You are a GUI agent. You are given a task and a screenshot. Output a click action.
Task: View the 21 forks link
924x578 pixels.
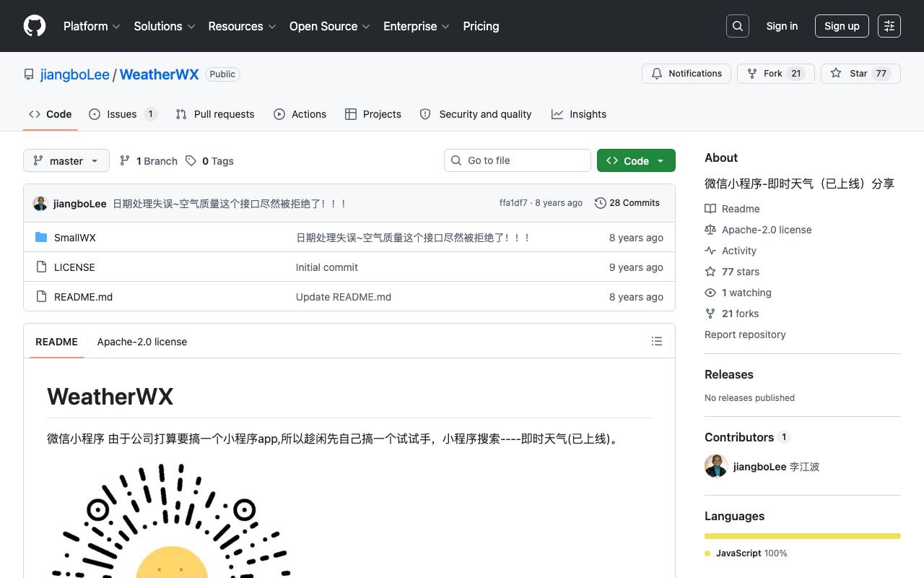731,314
